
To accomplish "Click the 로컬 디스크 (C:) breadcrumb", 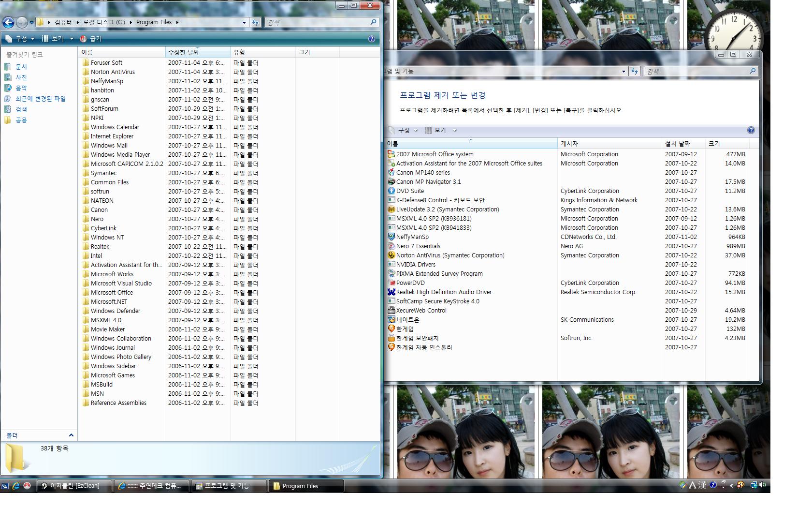I will click(x=103, y=22).
